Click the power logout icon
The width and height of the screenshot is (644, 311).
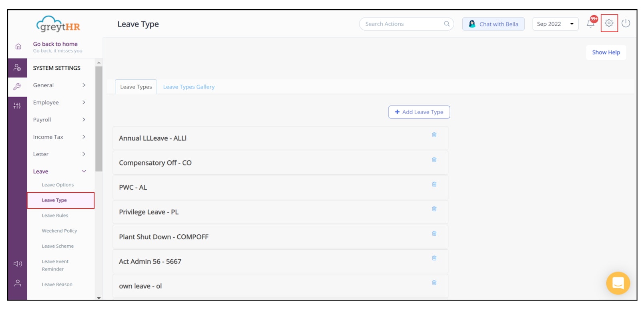[x=626, y=23]
